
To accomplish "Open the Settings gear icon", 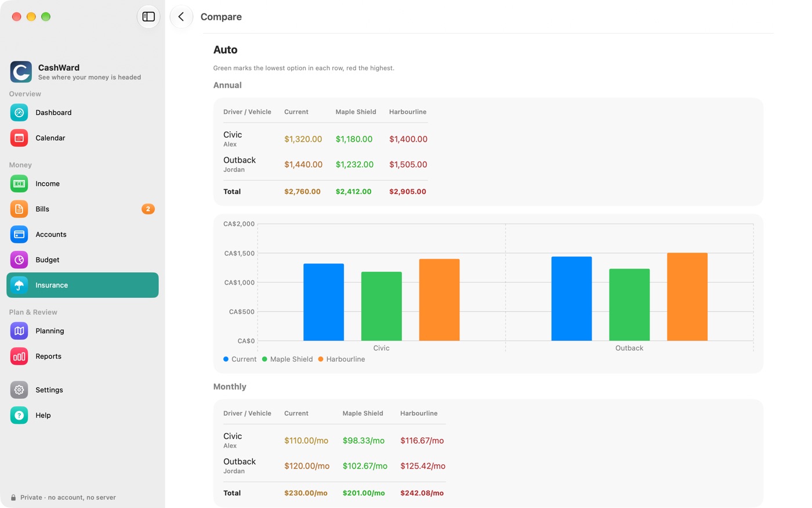I will [x=19, y=390].
